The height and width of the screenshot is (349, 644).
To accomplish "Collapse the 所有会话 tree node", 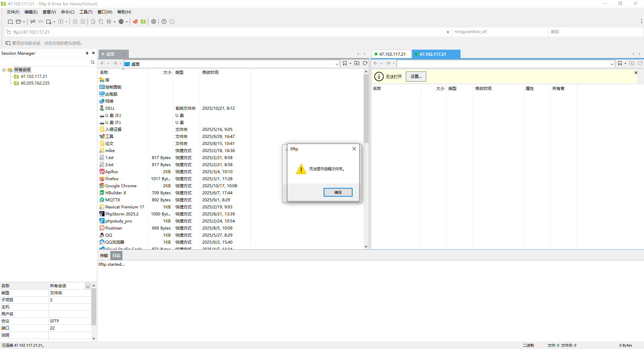I will coord(4,70).
